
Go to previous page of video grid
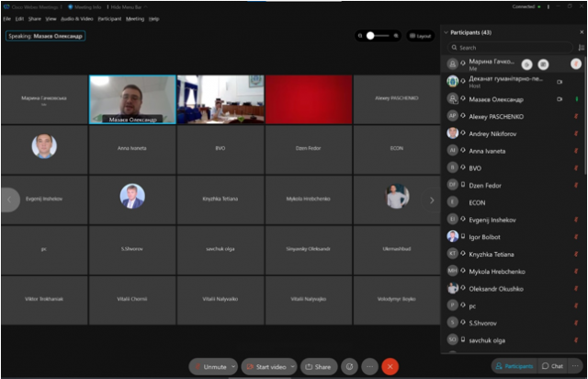(10, 201)
